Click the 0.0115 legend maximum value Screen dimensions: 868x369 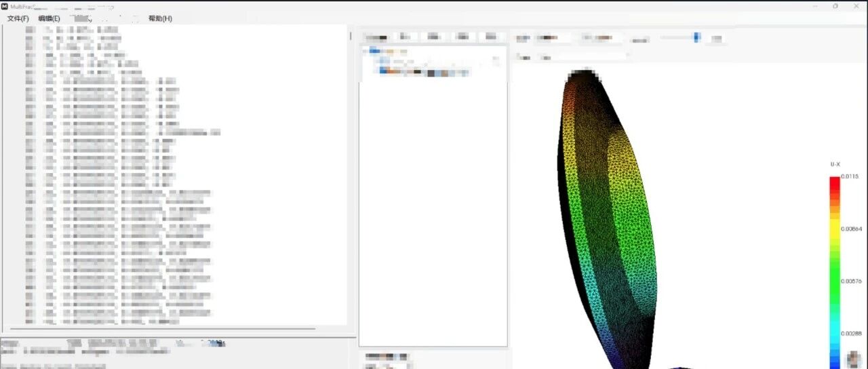850,176
